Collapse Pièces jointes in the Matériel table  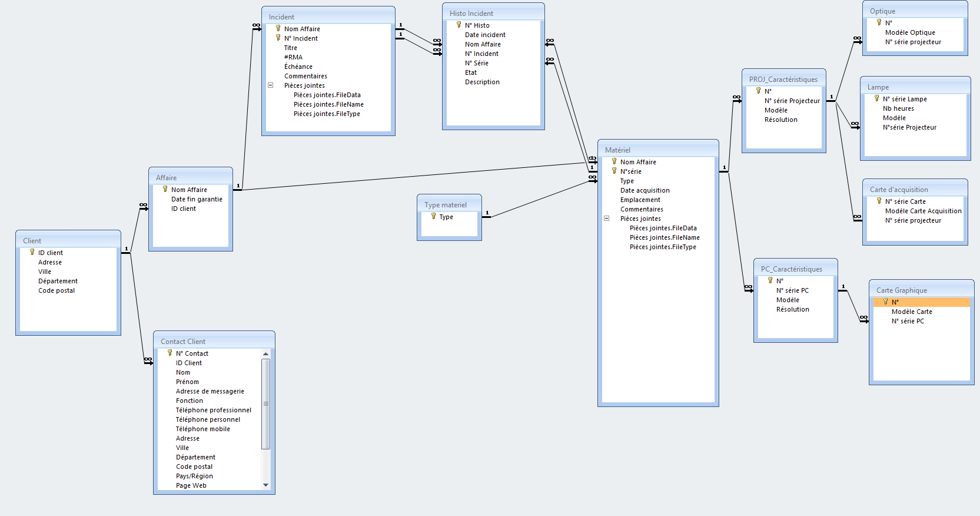click(607, 219)
